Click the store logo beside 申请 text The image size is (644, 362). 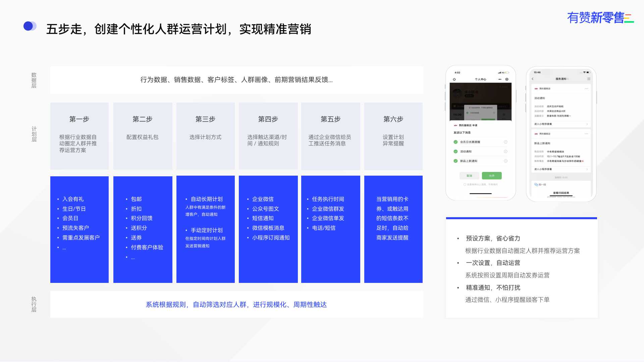pyautogui.click(x=455, y=125)
